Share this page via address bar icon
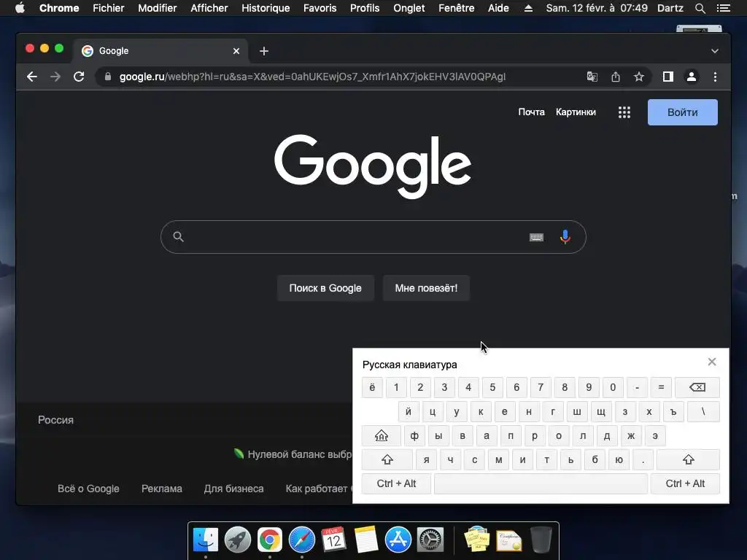Image resolution: width=747 pixels, height=560 pixels. click(616, 77)
